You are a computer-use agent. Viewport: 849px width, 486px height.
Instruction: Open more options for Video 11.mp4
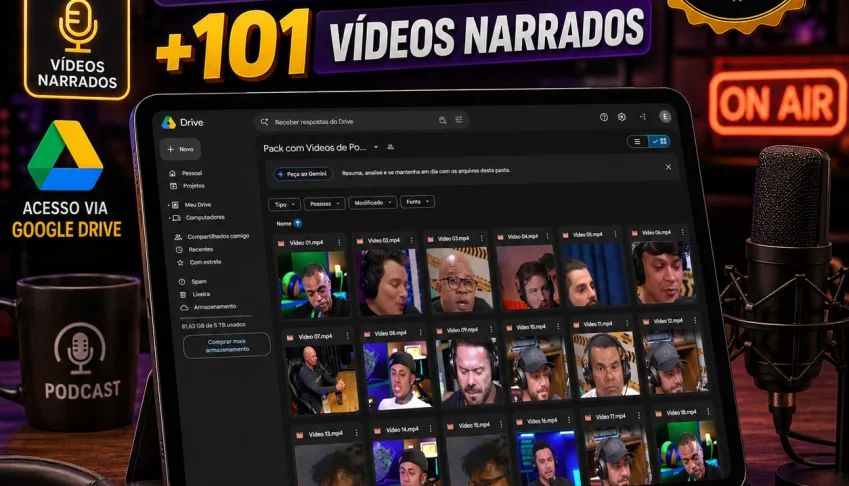(x=626, y=324)
